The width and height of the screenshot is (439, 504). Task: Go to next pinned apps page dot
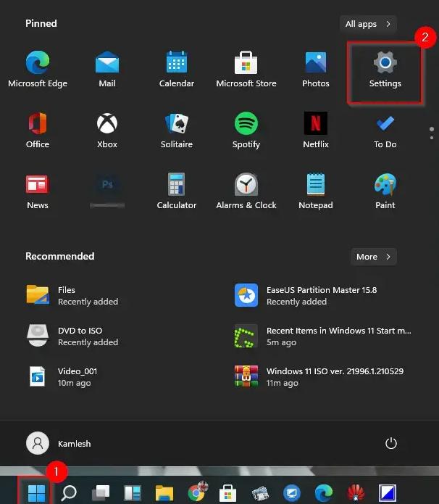click(432, 138)
